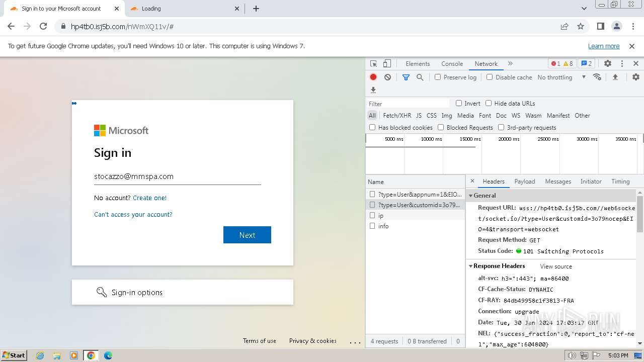644x362 pixels.
Task: Open the Payload tab
Action: (x=525, y=181)
